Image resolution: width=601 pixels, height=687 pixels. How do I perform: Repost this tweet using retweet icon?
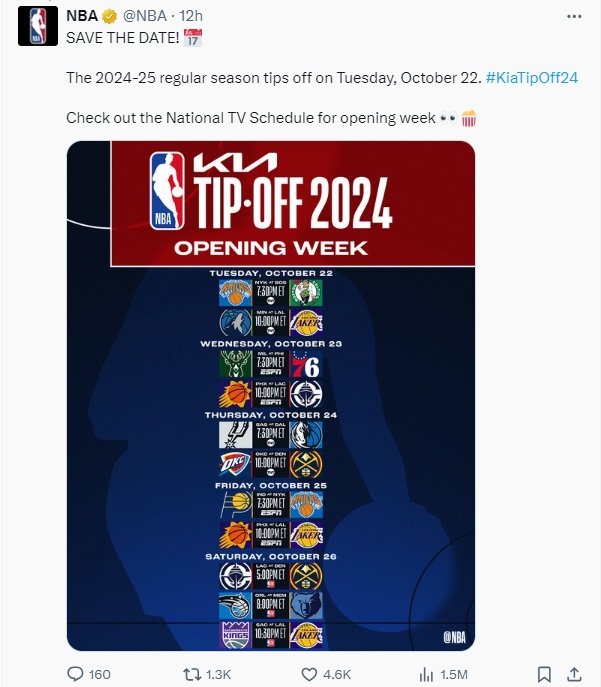point(192,674)
